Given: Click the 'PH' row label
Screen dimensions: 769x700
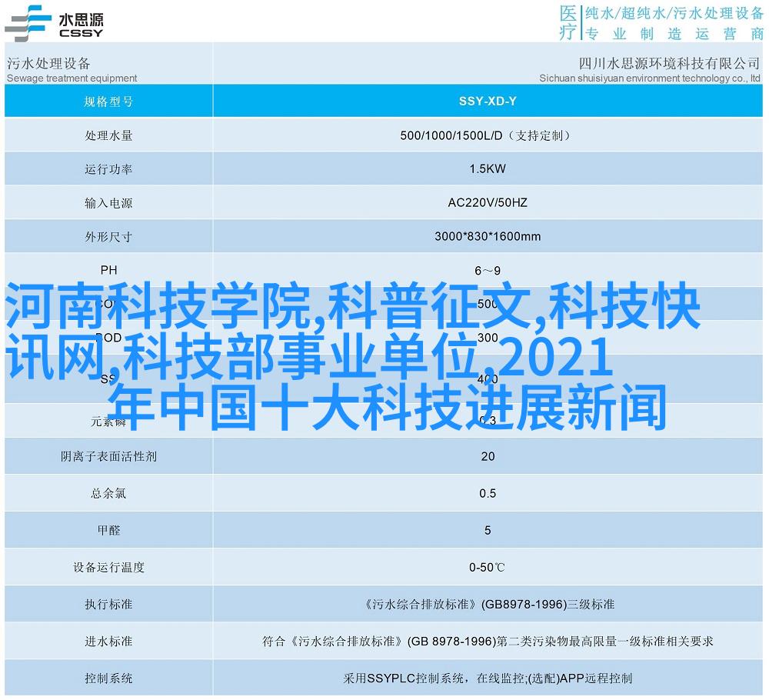Looking at the screenshot, I should click(109, 270).
